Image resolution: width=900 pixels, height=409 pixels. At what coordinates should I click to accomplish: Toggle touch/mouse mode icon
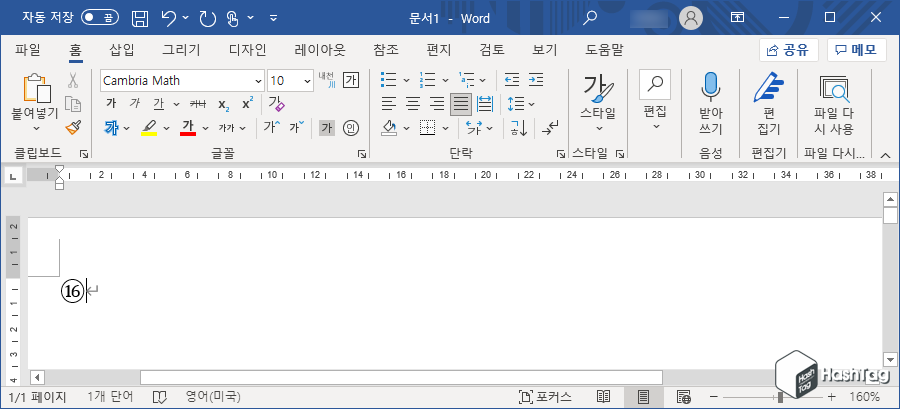232,18
